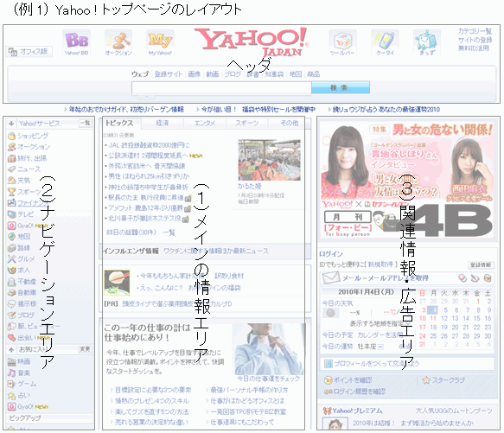Image resolution: width=504 pixels, height=433 pixels.
Task: Switch to the エンタメ news tab
Action: point(205,124)
